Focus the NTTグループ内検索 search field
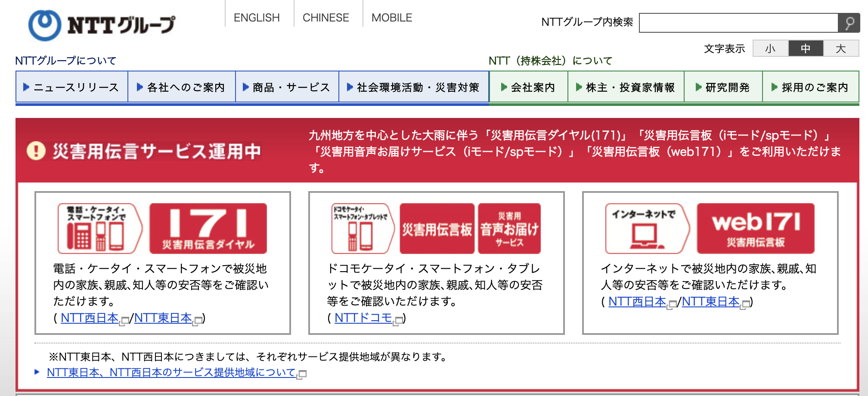 pyautogui.click(x=738, y=23)
